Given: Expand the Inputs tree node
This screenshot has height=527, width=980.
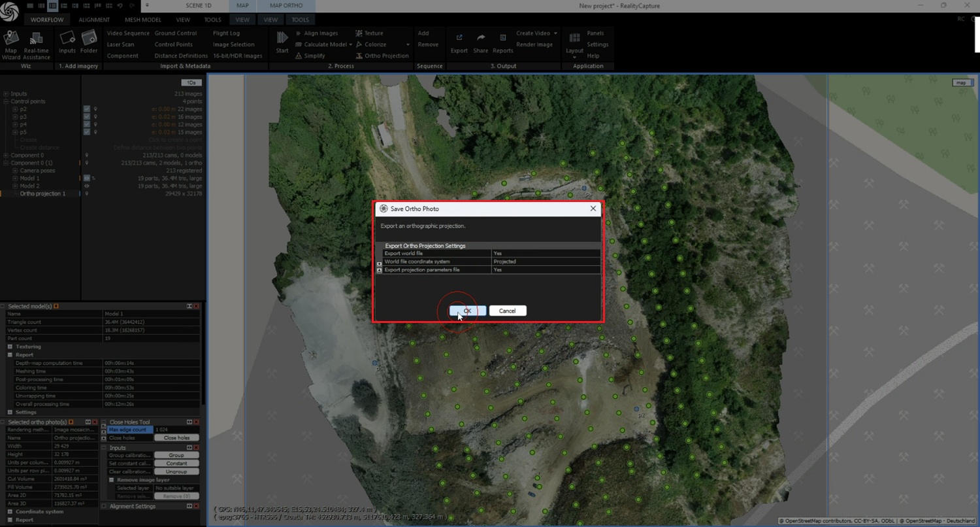Looking at the screenshot, I should tap(6, 94).
